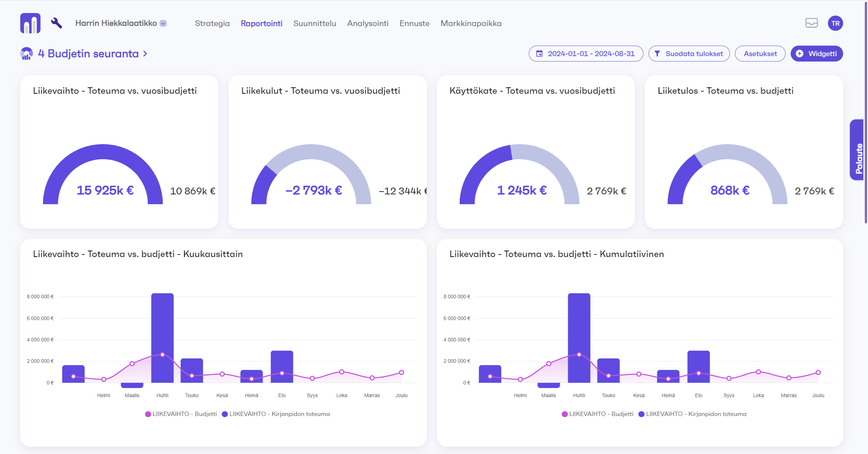The image size is (868, 454).
Task: Expand the Budjetin seuranta chevron
Action: point(145,54)
